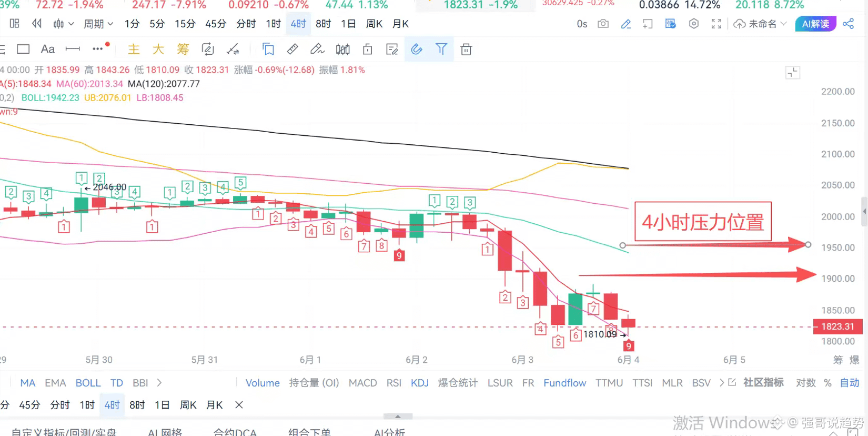Image resolution: width=868 pixels, height=436 pixels.
Task: Click the lock drawings icon
Action: 368,49
